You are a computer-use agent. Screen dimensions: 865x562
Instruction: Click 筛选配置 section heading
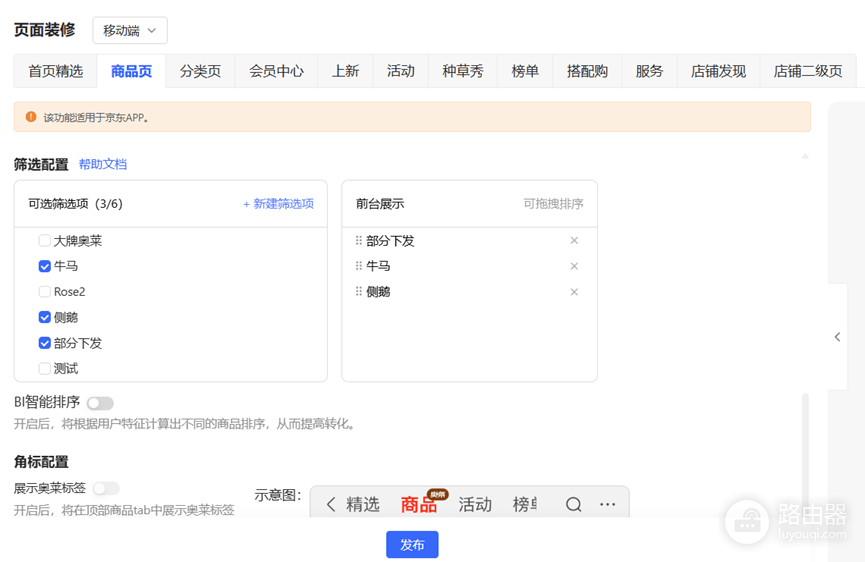(x=41, y=164)
